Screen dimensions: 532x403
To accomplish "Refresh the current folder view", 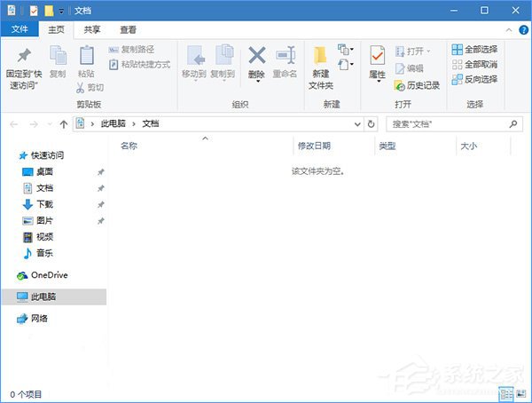I will (371, 124).
